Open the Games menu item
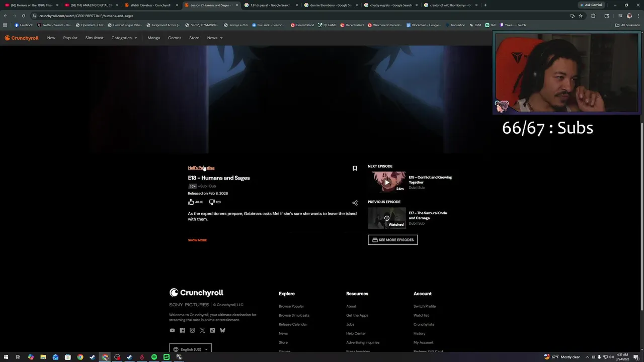The image size is (644, 362). tap(175, 38)
